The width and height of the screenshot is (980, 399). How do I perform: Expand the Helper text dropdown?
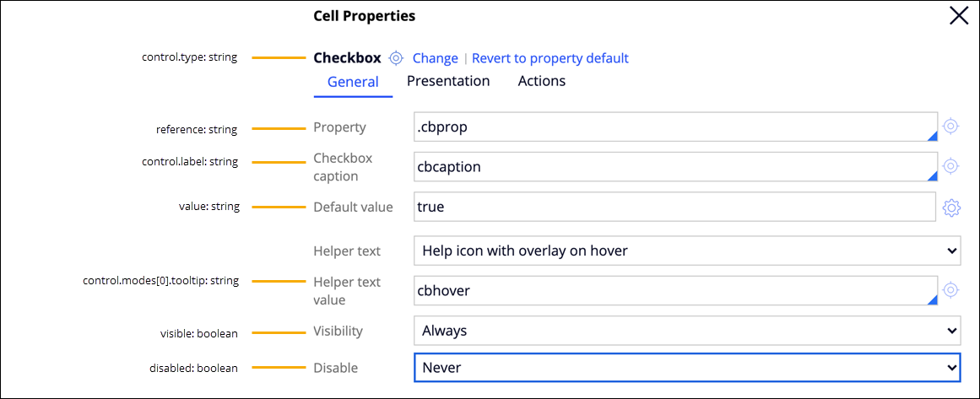coord(687,251)
